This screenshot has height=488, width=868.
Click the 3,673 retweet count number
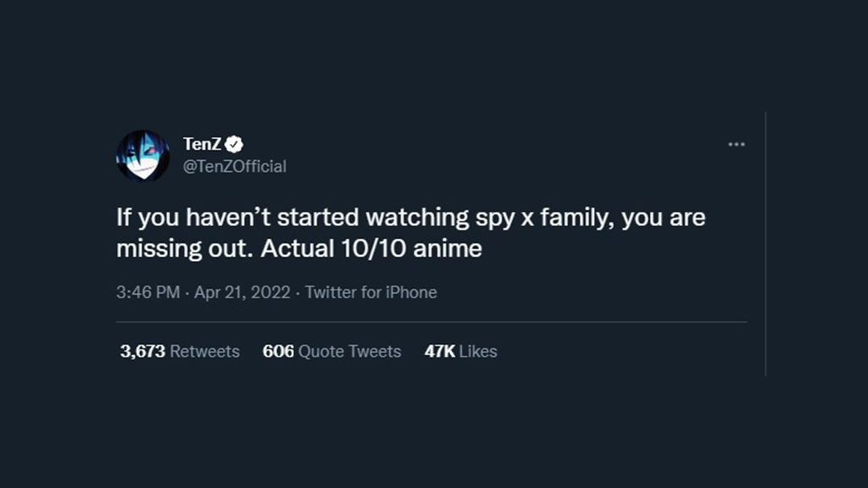click(x=142, y=351)
